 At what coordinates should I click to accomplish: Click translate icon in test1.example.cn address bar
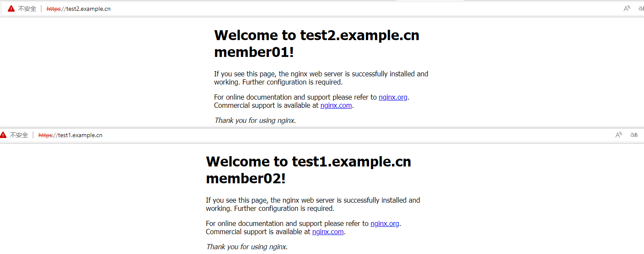click(x=634, y=135)
